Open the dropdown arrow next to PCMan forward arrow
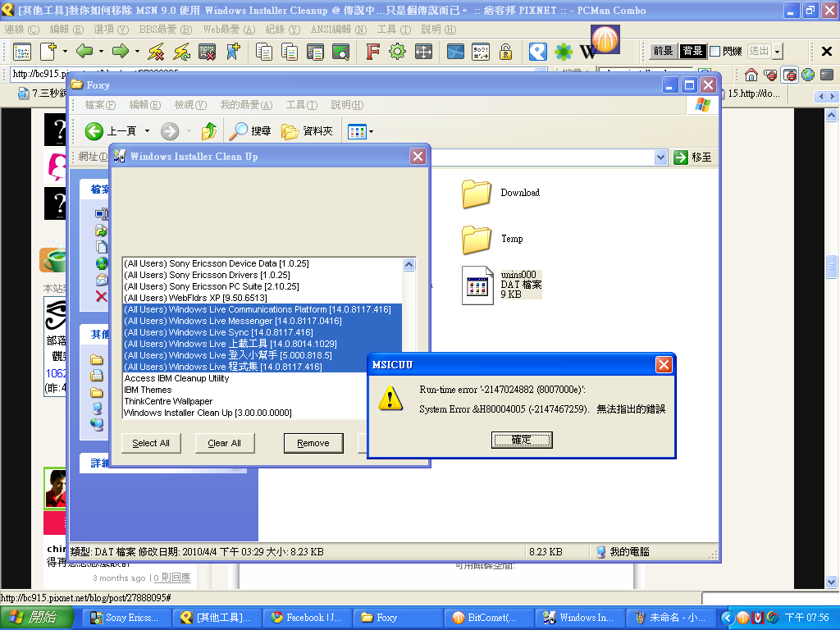Screen dimensions: 840x630 tap(137, 52)
